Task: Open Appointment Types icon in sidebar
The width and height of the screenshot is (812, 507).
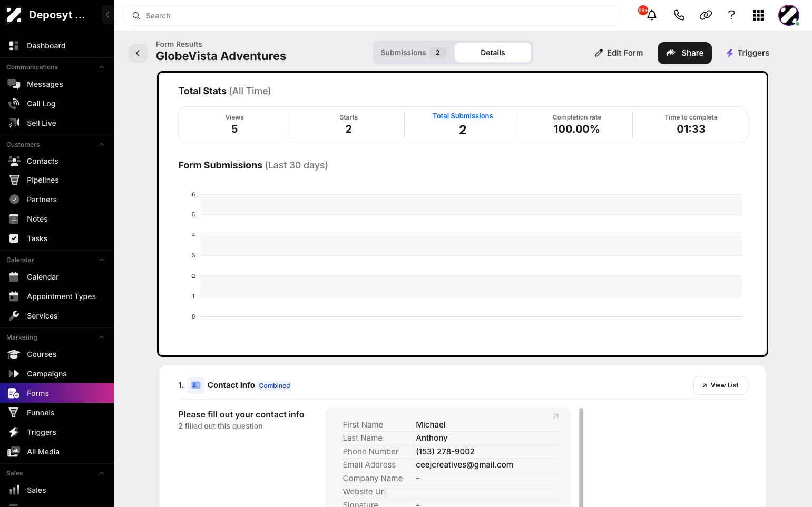Action: (14, 296)
